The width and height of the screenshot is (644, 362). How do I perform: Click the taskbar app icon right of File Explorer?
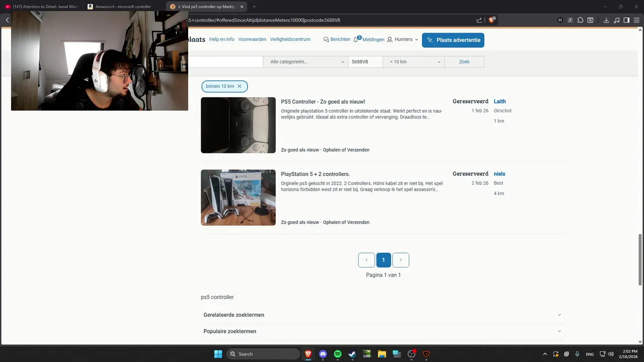coord(396,354)
